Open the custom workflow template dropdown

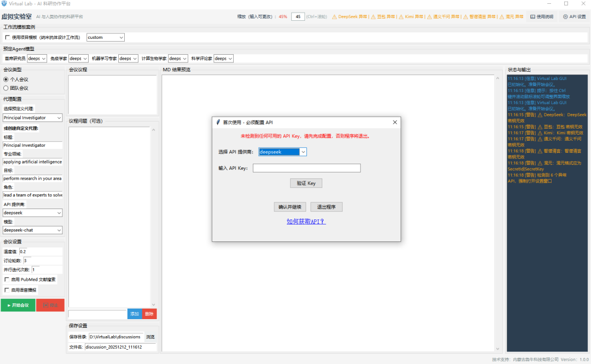106,37
